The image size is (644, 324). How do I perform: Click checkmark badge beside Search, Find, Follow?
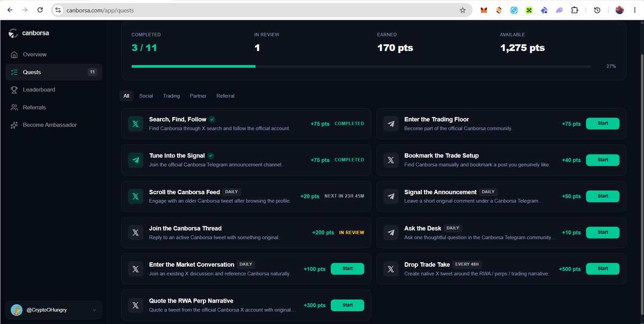click(x=212, y=119)
